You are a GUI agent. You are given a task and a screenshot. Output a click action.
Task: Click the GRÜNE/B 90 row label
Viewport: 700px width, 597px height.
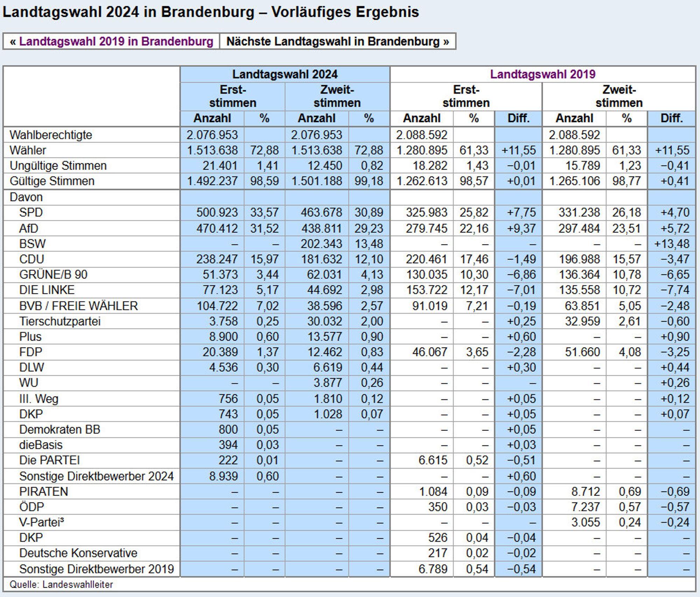tap(53, 274)
